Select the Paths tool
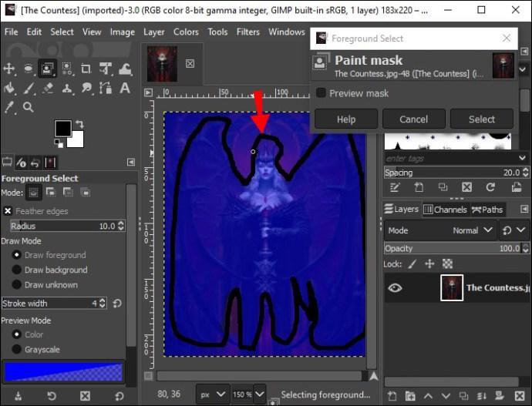Viewport: 532px width, 406px height. click(x=106, y=88)
